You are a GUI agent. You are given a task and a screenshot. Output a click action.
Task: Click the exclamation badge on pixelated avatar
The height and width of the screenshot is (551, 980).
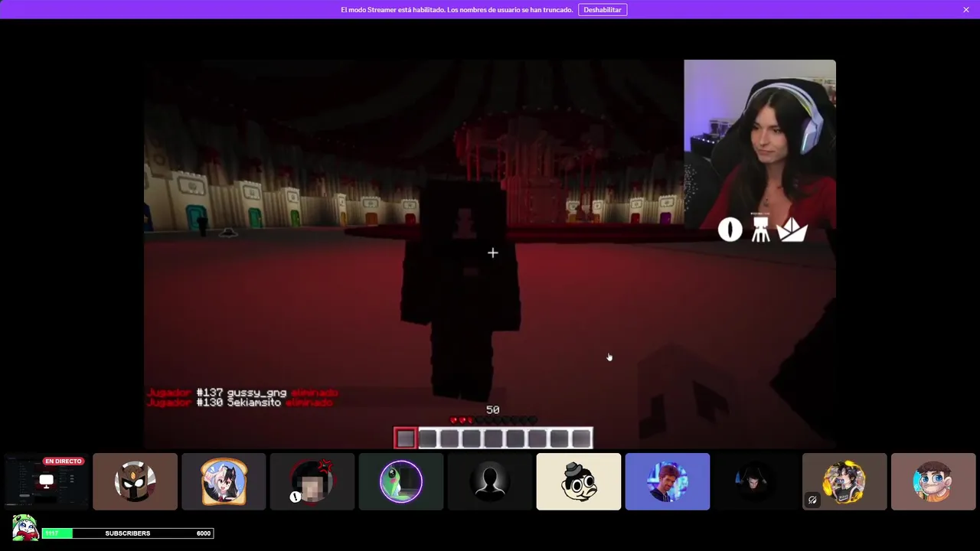[x=296, y=497]
